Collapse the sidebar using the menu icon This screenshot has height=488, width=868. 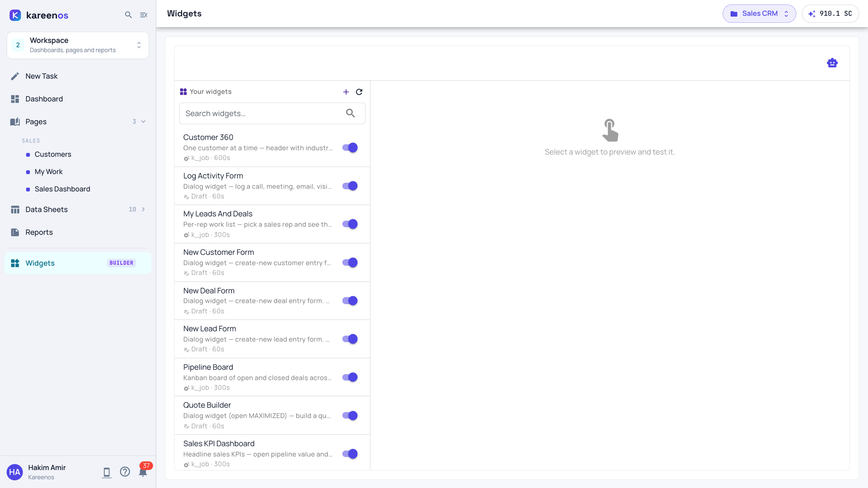pos(144,15)
